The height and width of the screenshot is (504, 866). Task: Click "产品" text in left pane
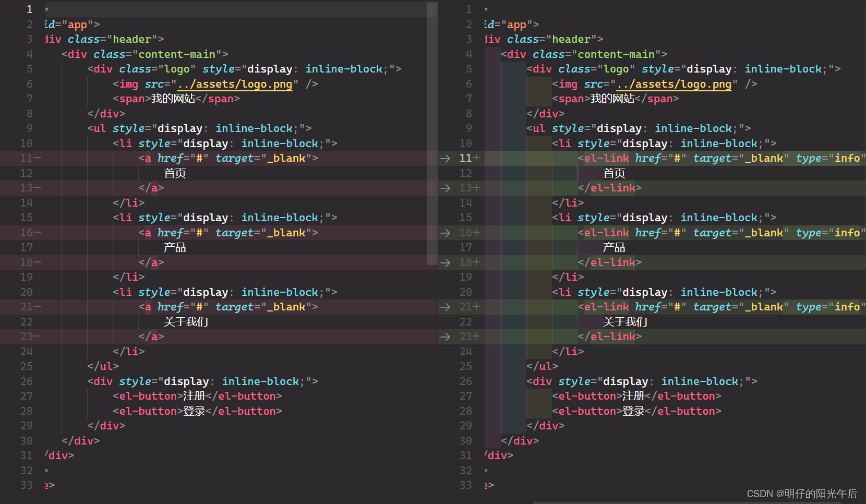point(175,247)
